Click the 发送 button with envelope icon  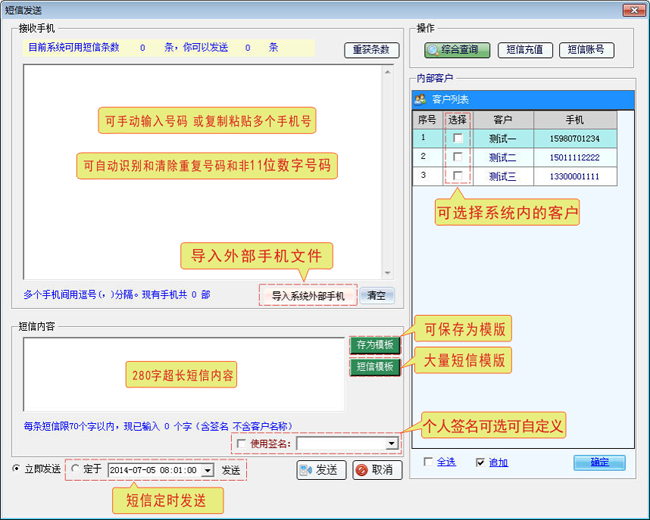coord(321,470)
